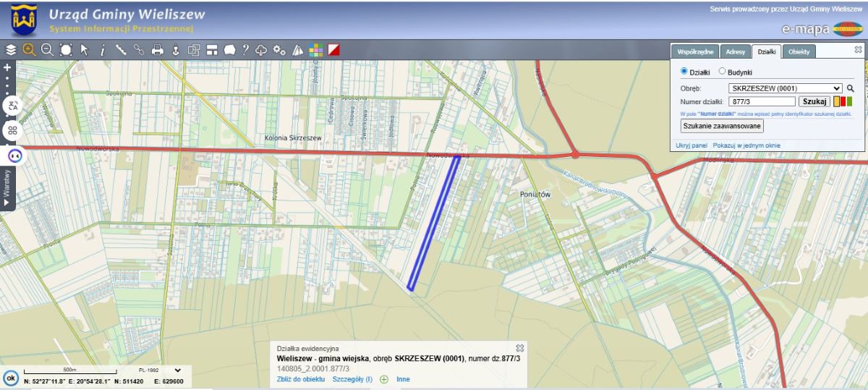Switch to the Współrzędne tab
868x390 pixels.
695,51
